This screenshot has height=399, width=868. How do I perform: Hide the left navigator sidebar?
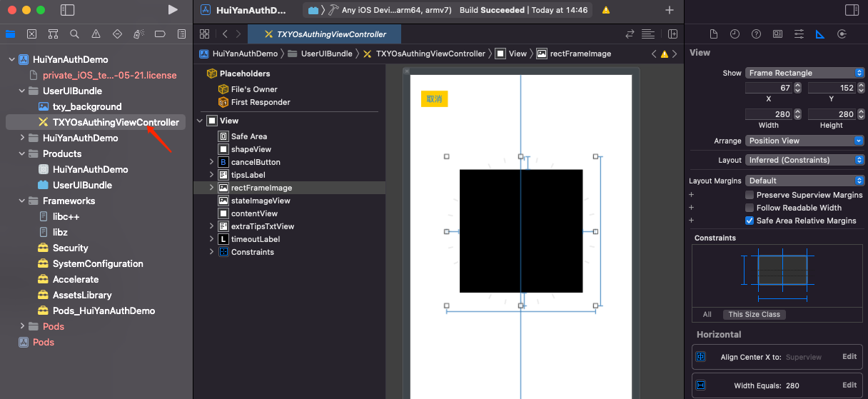pyautogui.click(x=67, y=10)
